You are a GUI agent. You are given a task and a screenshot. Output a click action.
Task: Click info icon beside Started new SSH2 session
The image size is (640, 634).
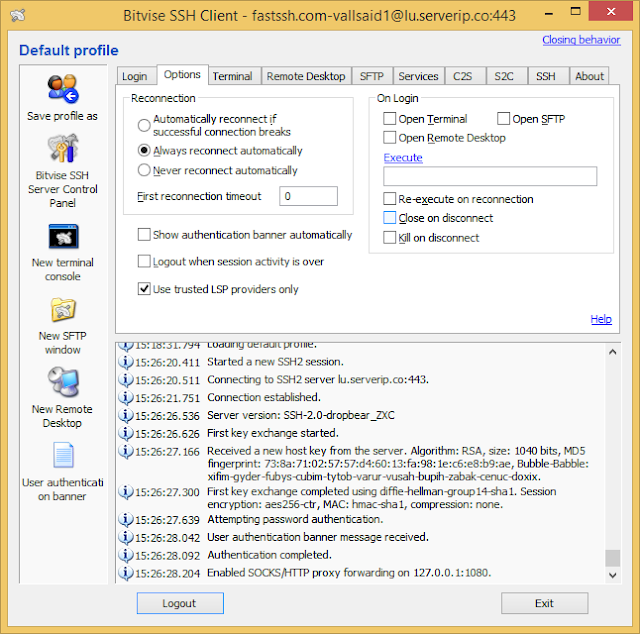click(125, 362)
